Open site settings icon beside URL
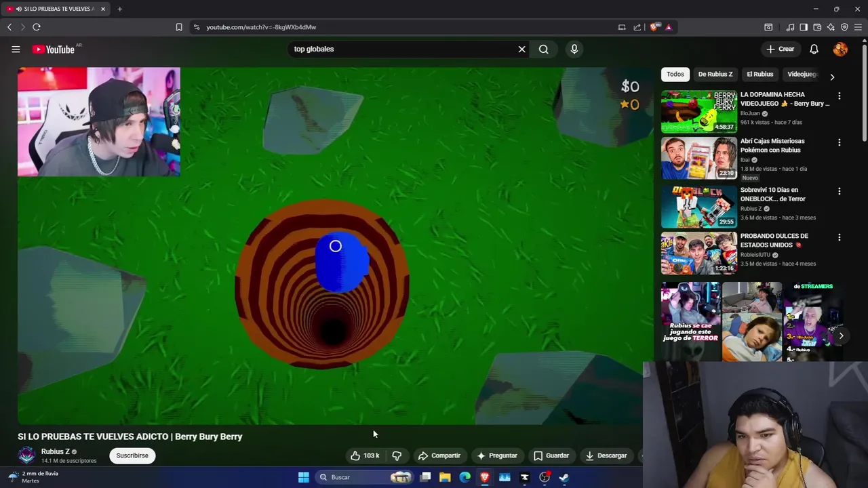The height and width of the screenshot is (488, 868). [197, 27]
